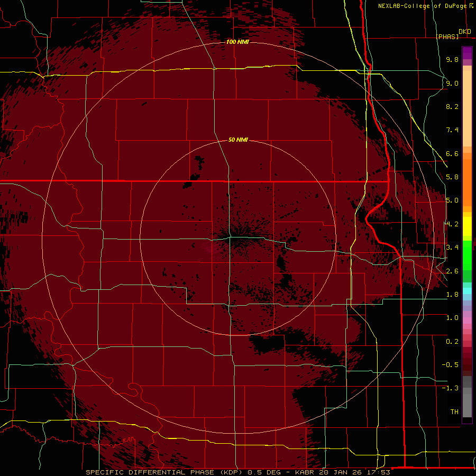Screen dimensions: 476x476
Task: Click the TH label at the scale bottom
Action: pos(454,412)
